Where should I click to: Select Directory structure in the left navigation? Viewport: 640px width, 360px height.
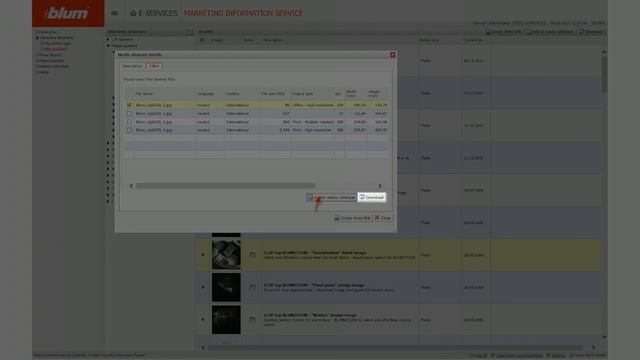click(56, 38)
